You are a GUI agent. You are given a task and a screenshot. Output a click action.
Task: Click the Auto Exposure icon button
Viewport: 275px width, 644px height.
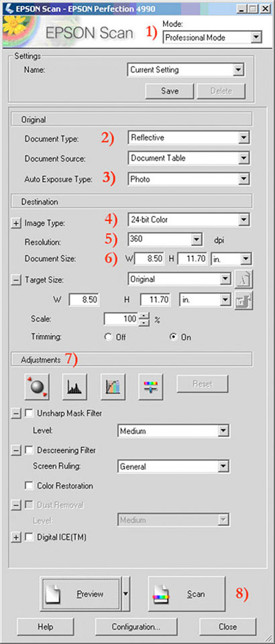pyautogui.click(x=37, y=387)
